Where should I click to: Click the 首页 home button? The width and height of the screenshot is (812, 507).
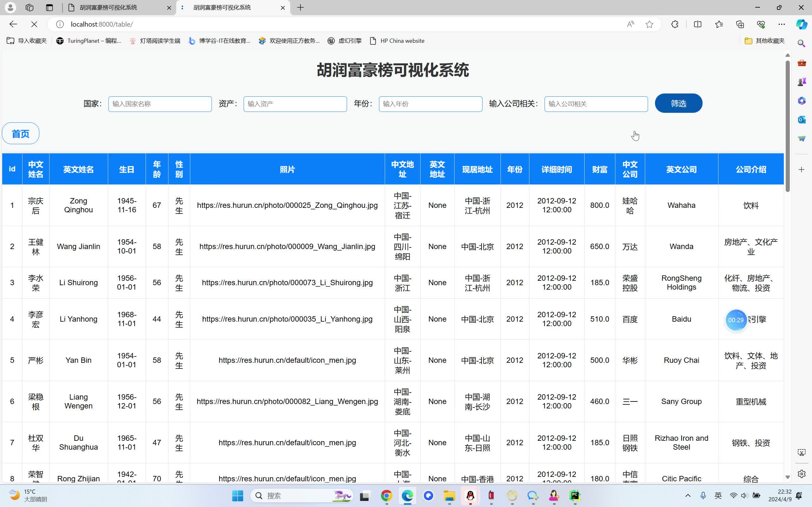[x=21, y=133]
